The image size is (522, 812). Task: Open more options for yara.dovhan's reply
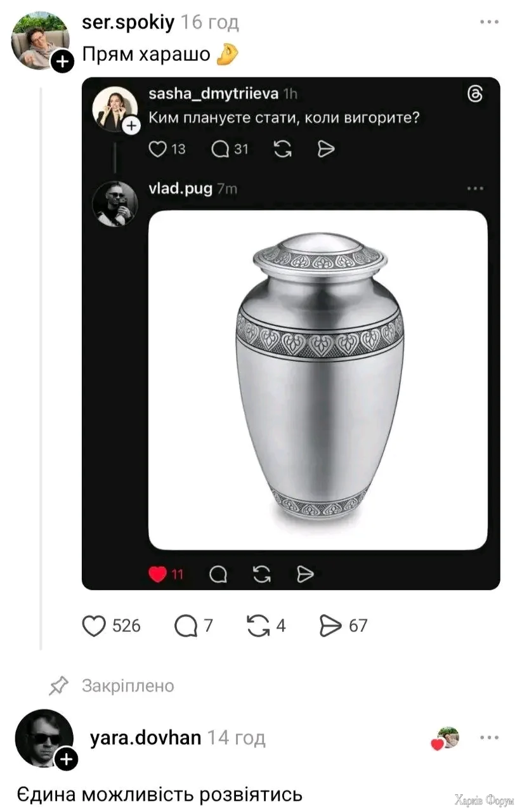(489, 738)
